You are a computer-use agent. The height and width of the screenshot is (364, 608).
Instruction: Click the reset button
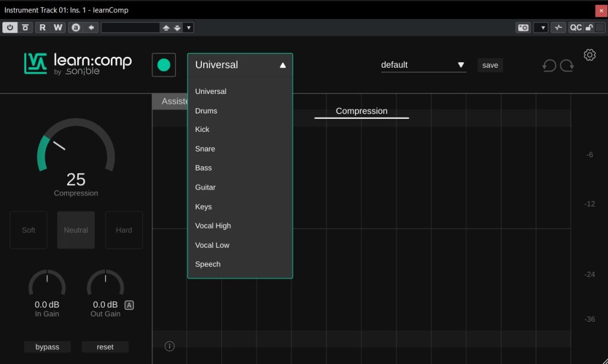point(105,347)
